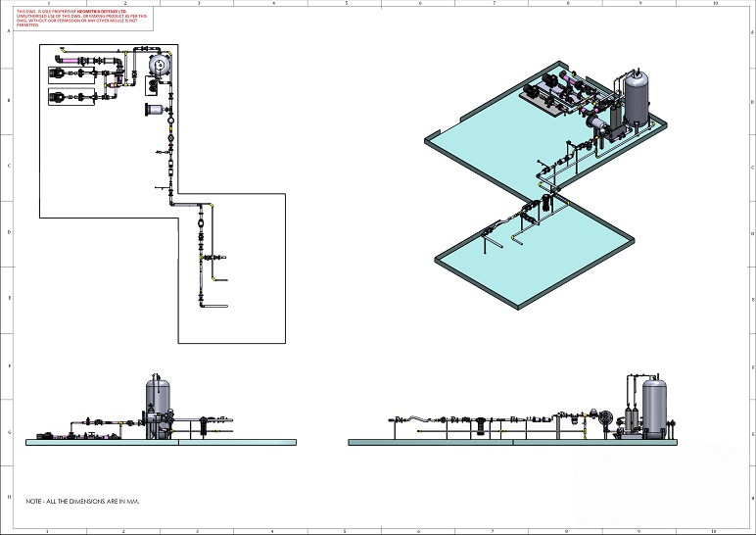Click the dimensions note at bottom left
This screenshot has height=535, width=756.
pos(83,501)
